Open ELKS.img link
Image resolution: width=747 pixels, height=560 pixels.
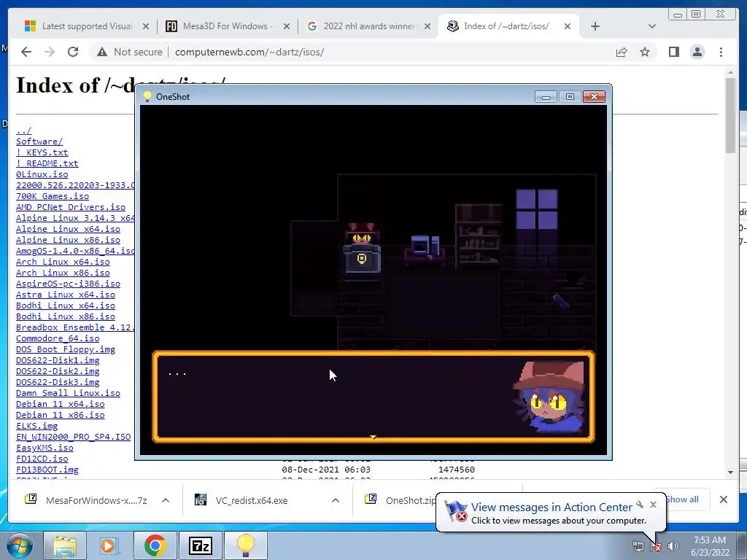pyautogui.click(x=36, y=426)
